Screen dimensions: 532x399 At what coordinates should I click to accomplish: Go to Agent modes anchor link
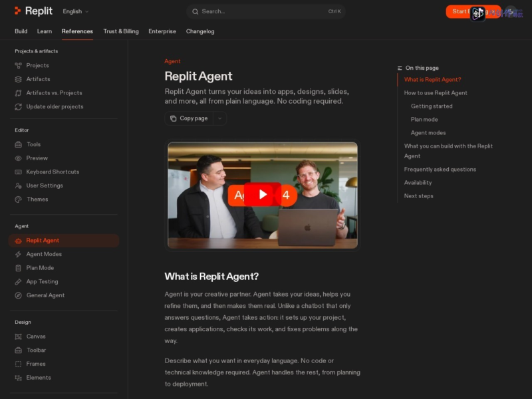pos(428,132)
